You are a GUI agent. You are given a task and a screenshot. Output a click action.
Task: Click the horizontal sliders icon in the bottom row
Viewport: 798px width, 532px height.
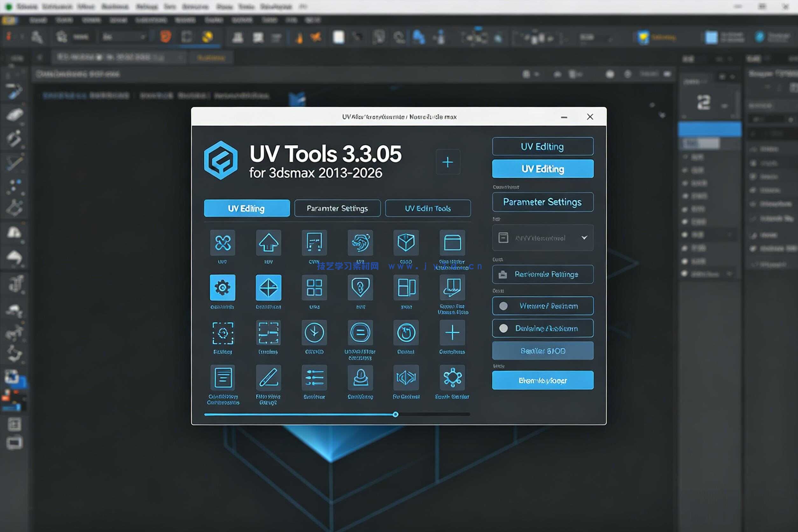point(314,378)
